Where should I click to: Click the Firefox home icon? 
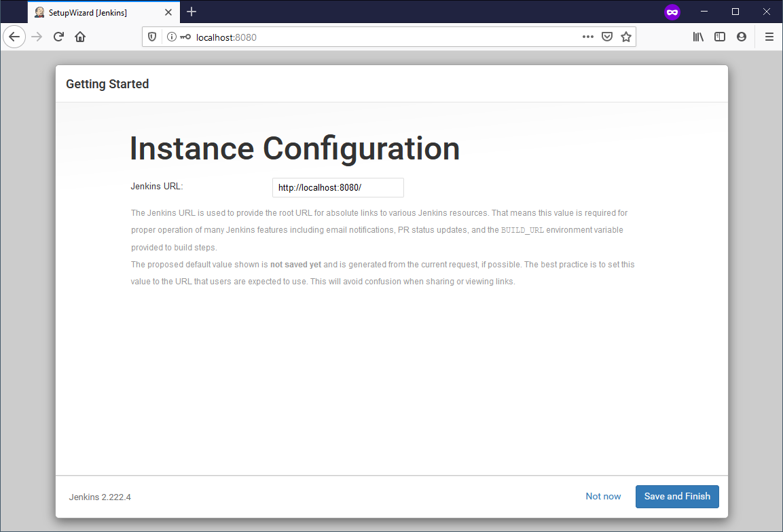[x=79, y=37]
